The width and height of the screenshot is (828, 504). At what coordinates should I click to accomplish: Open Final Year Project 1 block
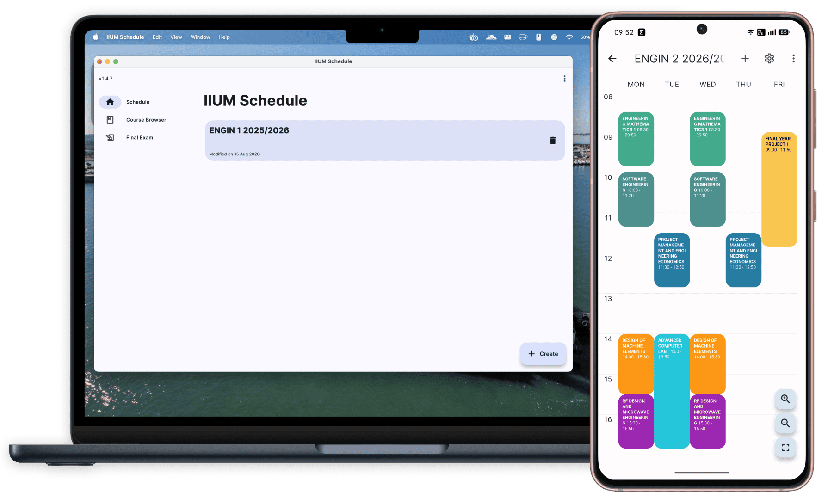pyautogui.click(x=779, y=189)
